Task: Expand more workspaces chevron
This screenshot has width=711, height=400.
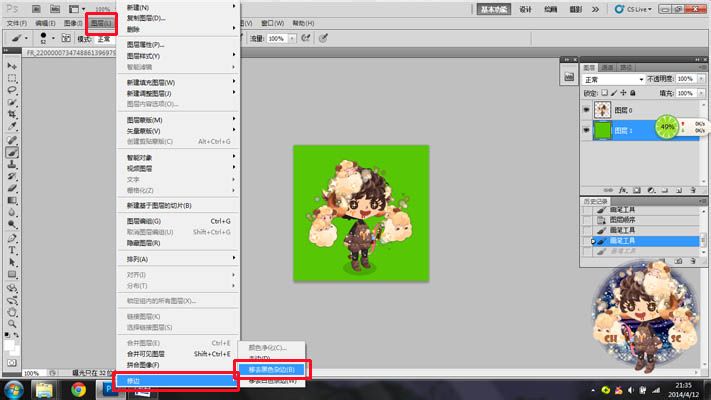Action: click(x=595, y=9)
